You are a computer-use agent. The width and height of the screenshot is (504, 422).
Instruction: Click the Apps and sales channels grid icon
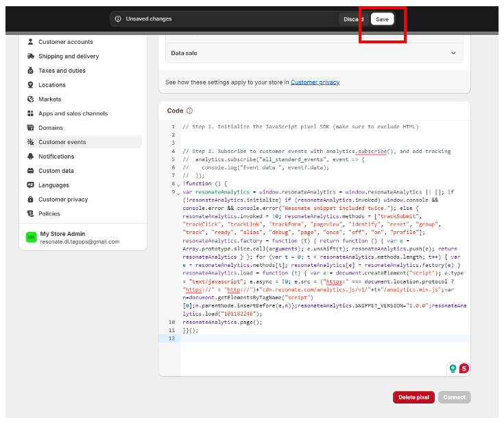[31, 113]
